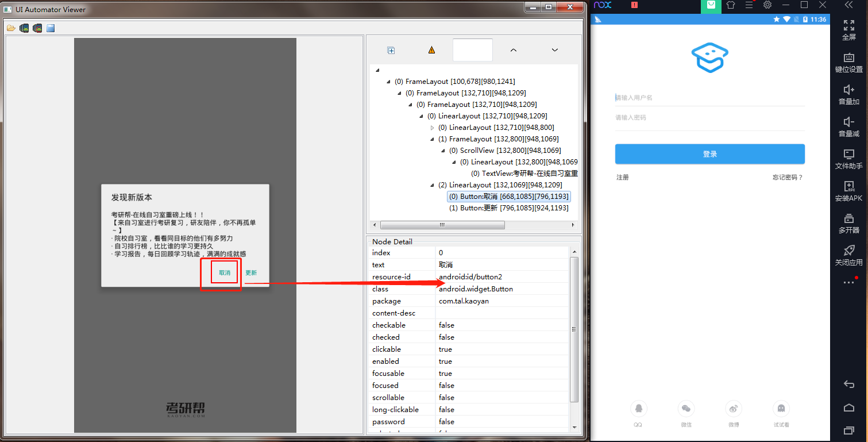This screenshot has height=442, width=868.
Task: Open the Nox app store bag icon
Action: (711, 5)
